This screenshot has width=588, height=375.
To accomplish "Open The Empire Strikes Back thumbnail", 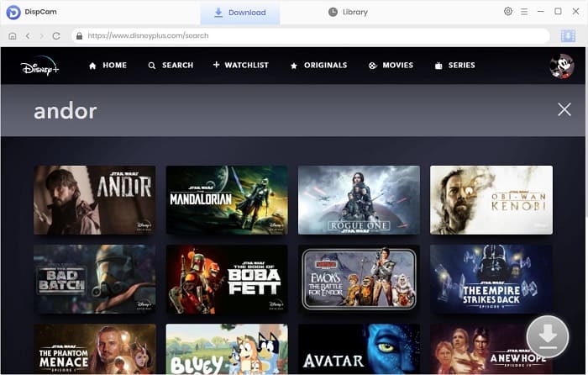I will (x=491, y=279).
